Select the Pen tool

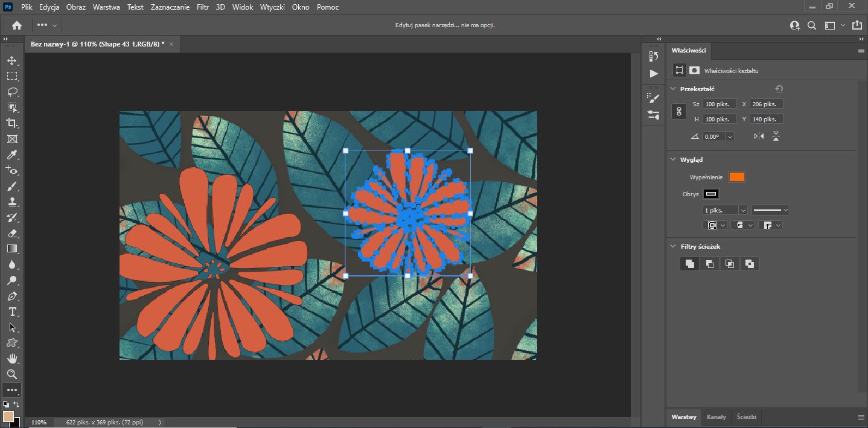pyautogui.click(x=11, y=296)
